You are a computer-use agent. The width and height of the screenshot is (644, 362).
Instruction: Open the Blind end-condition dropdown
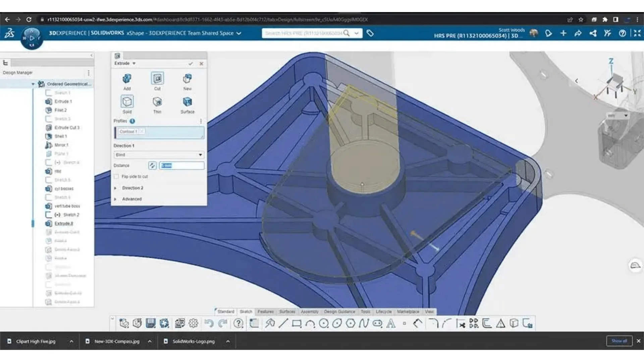pos(159,155)
